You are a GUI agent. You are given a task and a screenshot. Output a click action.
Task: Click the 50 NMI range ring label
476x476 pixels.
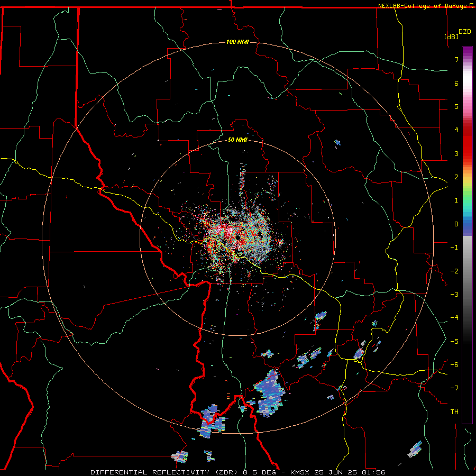coord(237,140)
